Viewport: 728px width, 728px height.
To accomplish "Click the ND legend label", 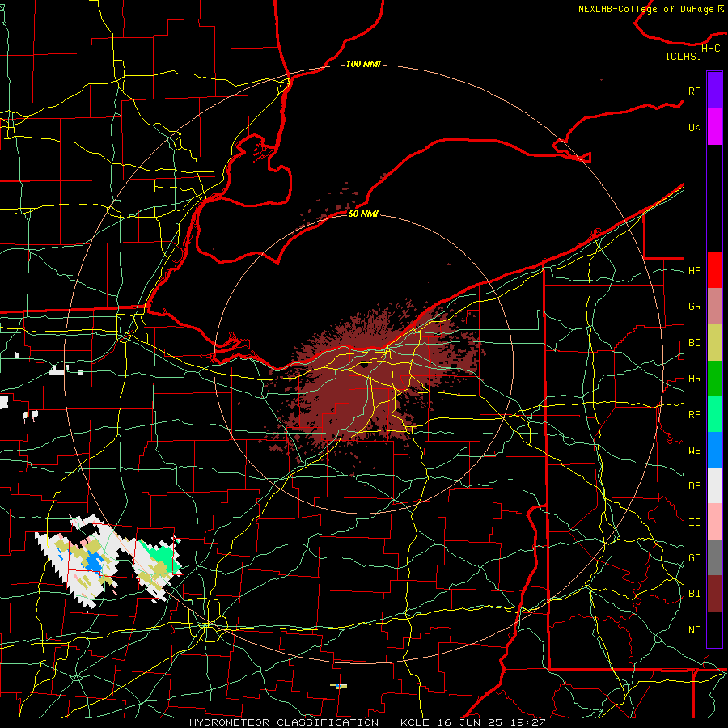I will [x=694, y=630].
